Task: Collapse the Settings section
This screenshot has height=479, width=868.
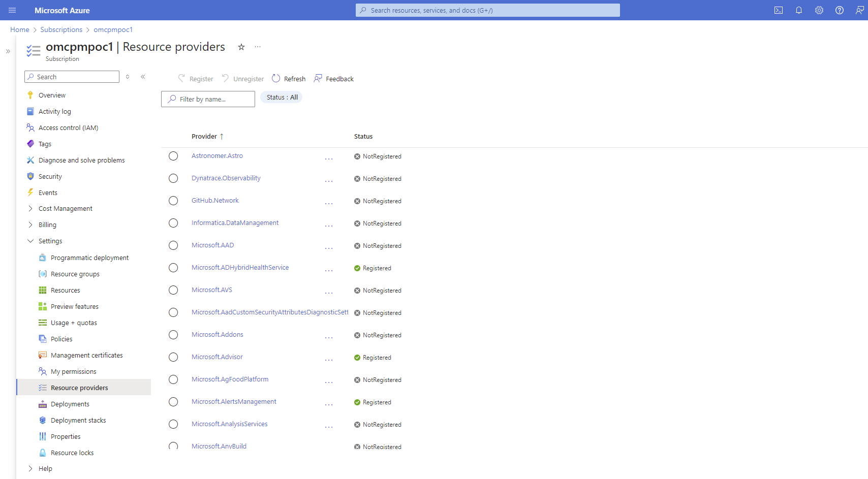Action: pos(30,241)
